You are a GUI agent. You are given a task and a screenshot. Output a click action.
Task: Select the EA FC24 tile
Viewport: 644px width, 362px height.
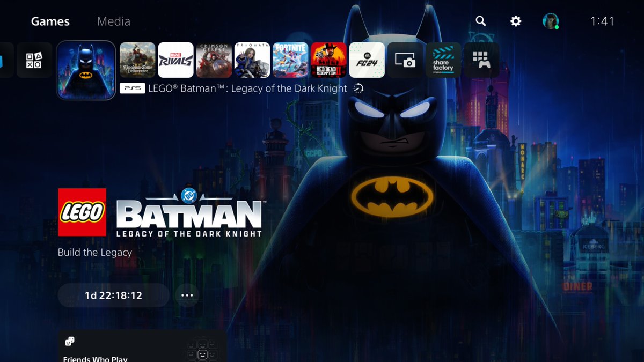coord(367,60)
